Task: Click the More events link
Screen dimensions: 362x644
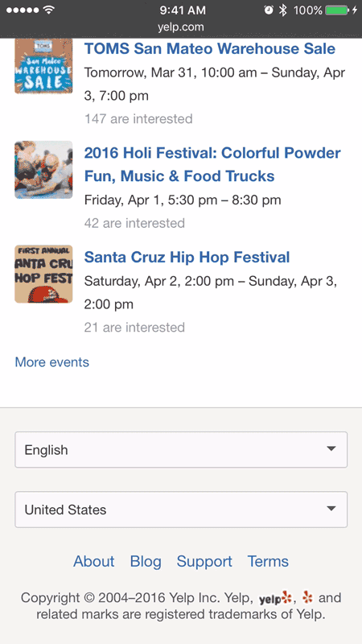Action: 52,362
